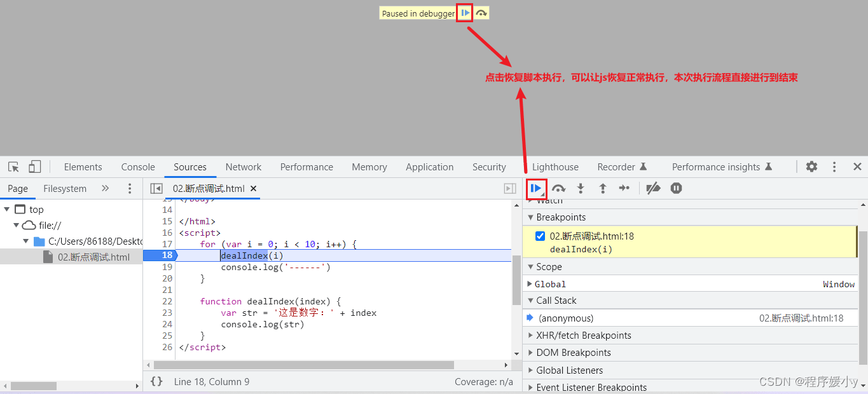Uncheck the 02.断点调试.html:18 breakpoint checkbox
The width and height of the screenshot is (868, 394).
tap(540, 236)
